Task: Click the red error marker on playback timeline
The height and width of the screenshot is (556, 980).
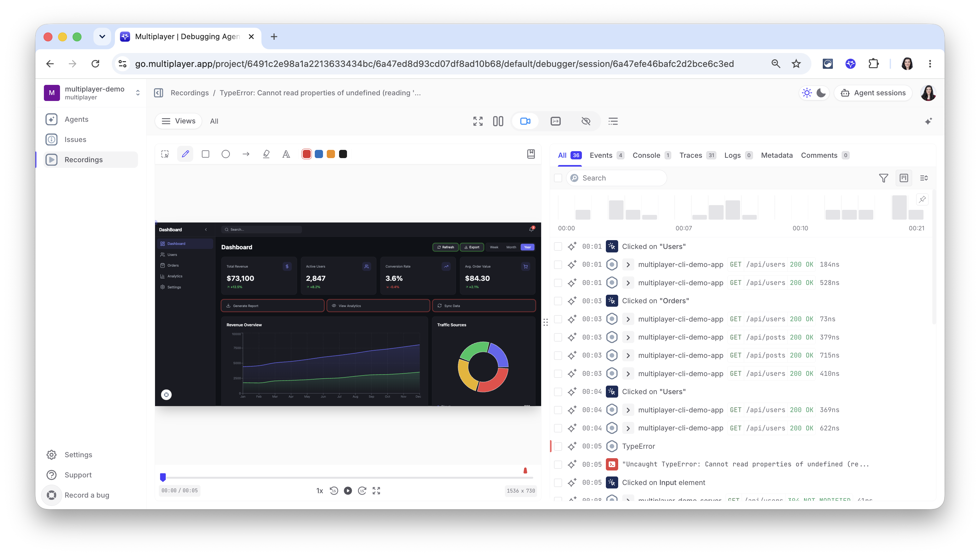Action: (525, 470)
